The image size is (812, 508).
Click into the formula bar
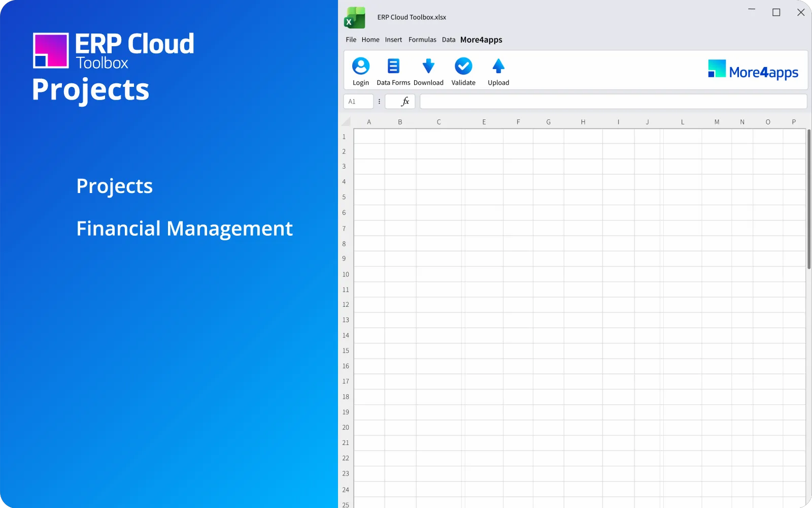[x=614, y=102]
